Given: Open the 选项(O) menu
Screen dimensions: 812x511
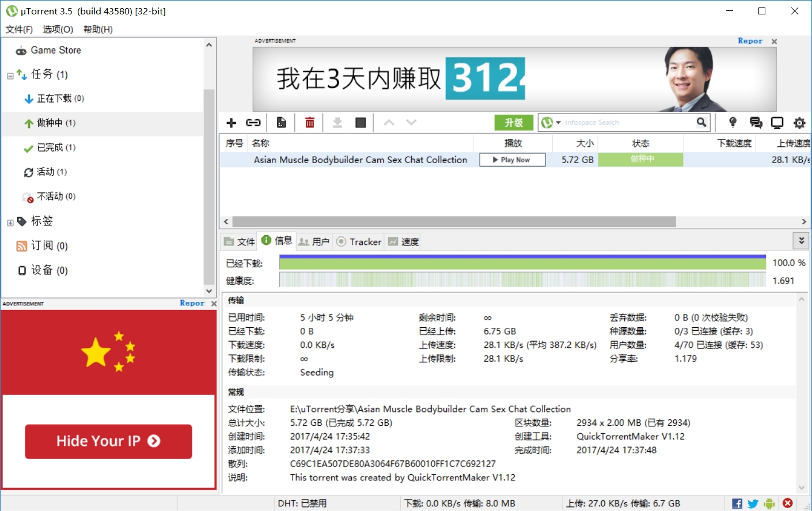Looking at the screenshot, I should 58,29.
